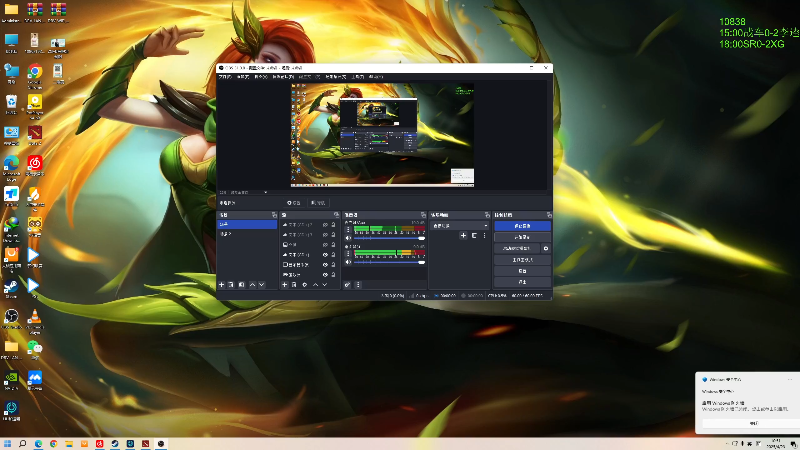Open virtual camera settings gear in Controls
800x450 pixels.
point(546,248)
